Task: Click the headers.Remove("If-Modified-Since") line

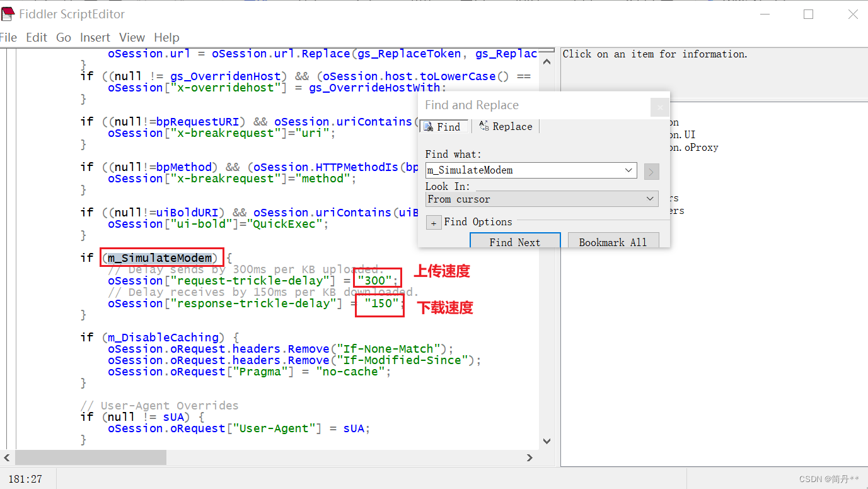Action: 294,360
